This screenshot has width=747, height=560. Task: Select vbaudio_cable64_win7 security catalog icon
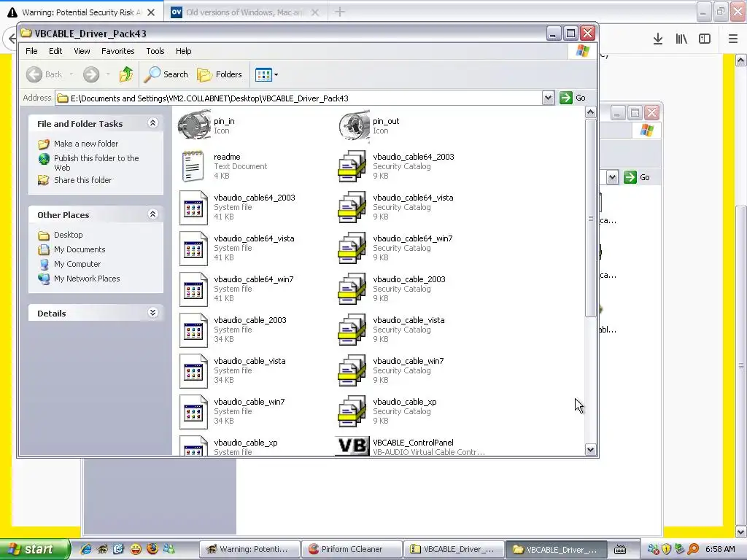tap(352, 248)
